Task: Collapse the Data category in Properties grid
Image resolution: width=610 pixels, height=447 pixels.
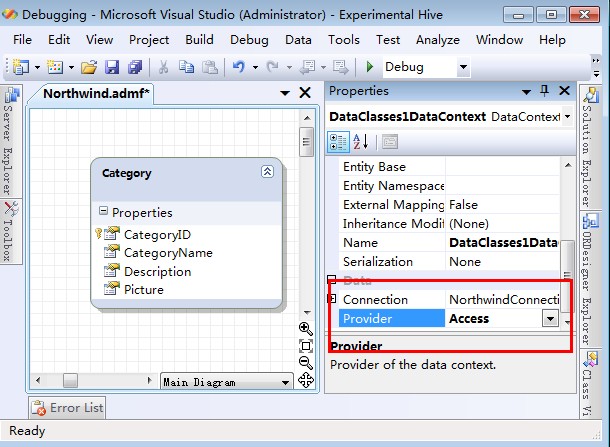Action: tap(331, 279)
